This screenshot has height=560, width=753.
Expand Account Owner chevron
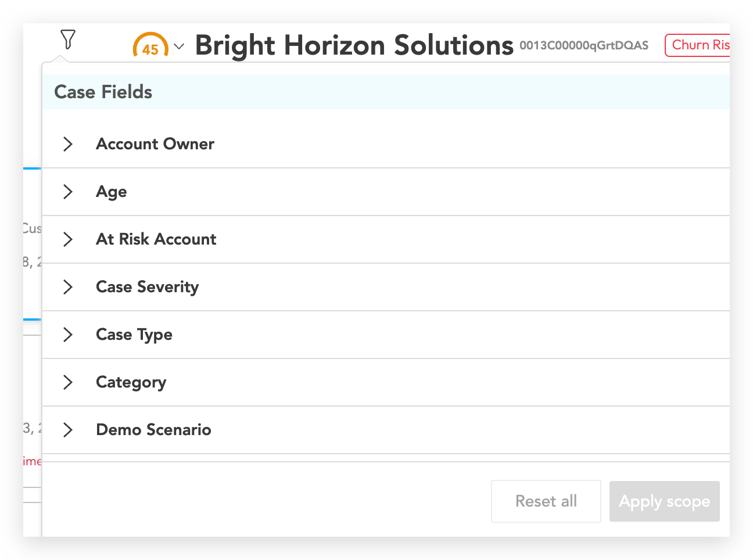[68, 144]
